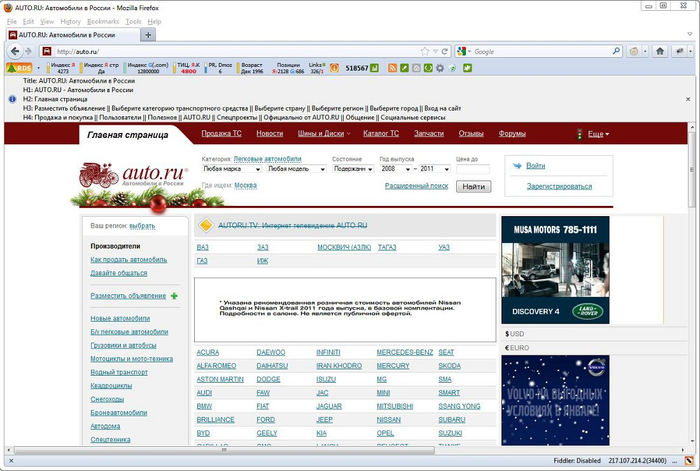Viewport: 700px width, 471px height.
Task: Open the Google search engine selector dropdown
Action: (464, 51)
